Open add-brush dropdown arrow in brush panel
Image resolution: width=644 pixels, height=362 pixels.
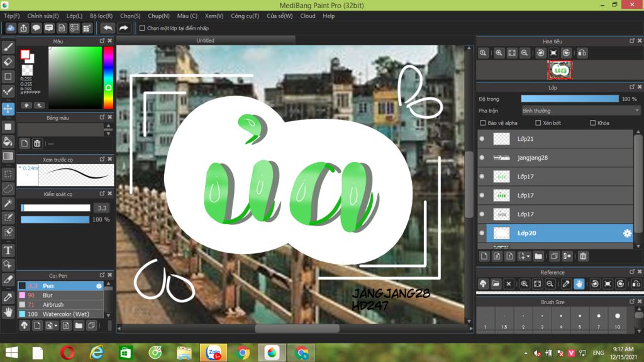click(56, 326)
